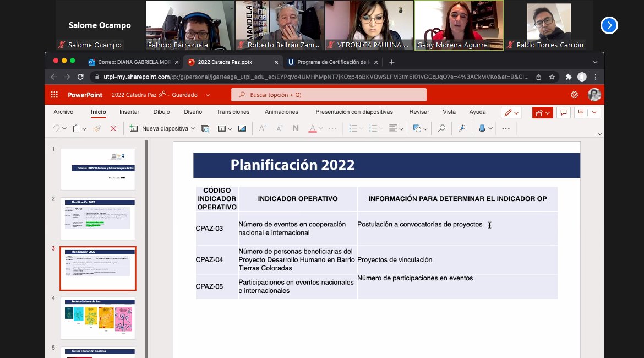Open the Designer magic wand tool
The height and width of the screenshot is (358, 644).
pyautogui.click(x=462, y=129)
